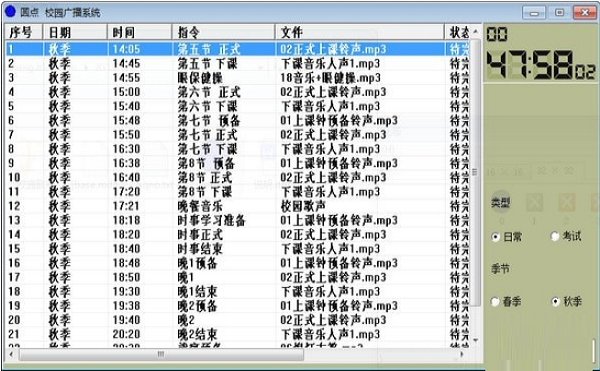
Task: Click the 序号 column header
Action: pyautogui.click(x=23, y=33)
